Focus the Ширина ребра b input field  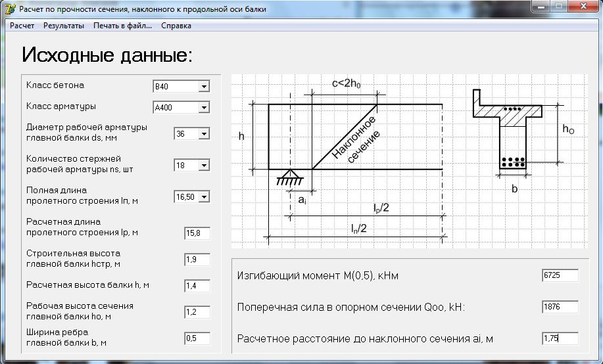(197, 338)
